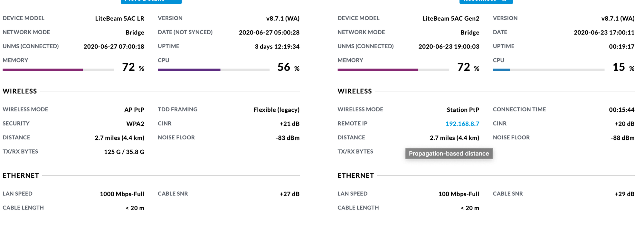The height and width of the screenshot is (234, 644).
Task: Click the DISTANCE value 2.7 miles (4.4 km)
Action: (119, 137)
